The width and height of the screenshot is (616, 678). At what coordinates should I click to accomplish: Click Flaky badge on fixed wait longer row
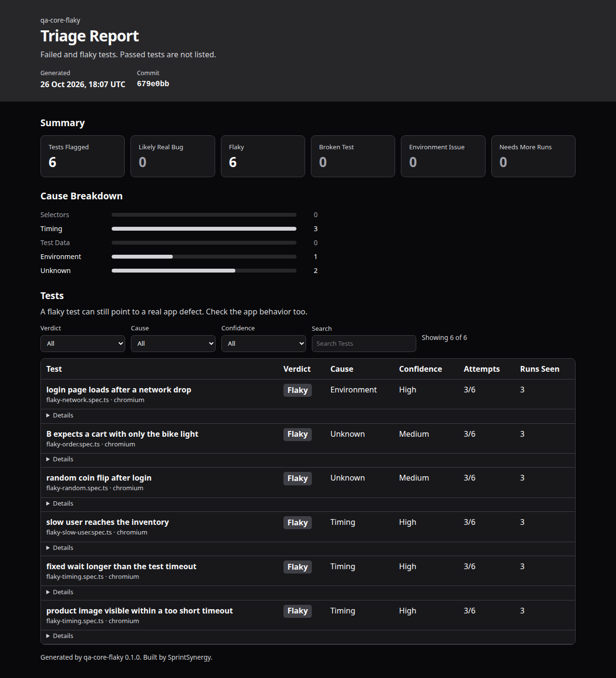(x=297, y=567)
